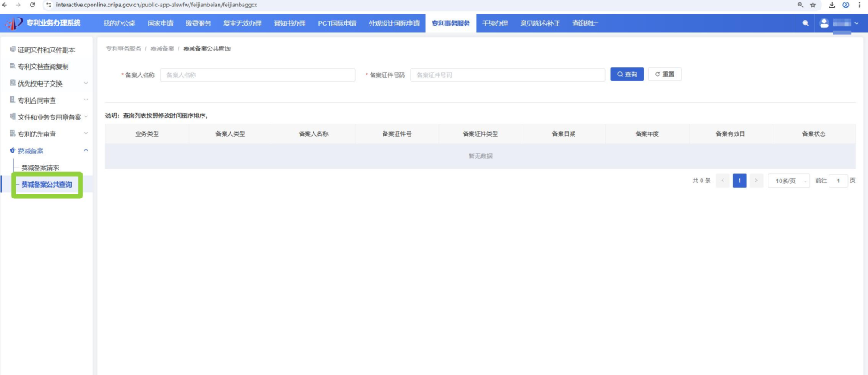
Task: Focus the 备案人名称 input field
Action: pyautogui.click(x=257, y=75)
